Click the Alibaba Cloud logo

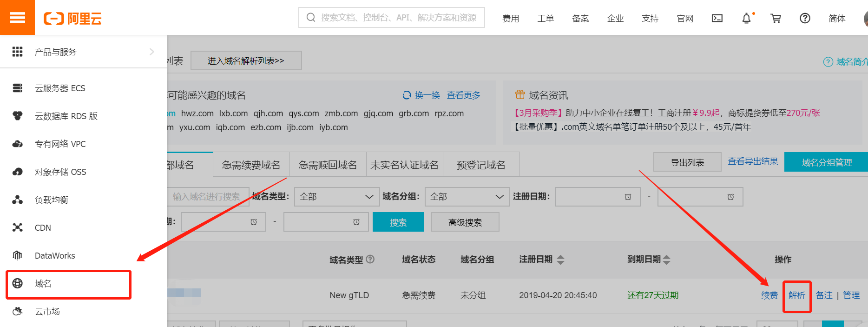[x=72, y=19]
